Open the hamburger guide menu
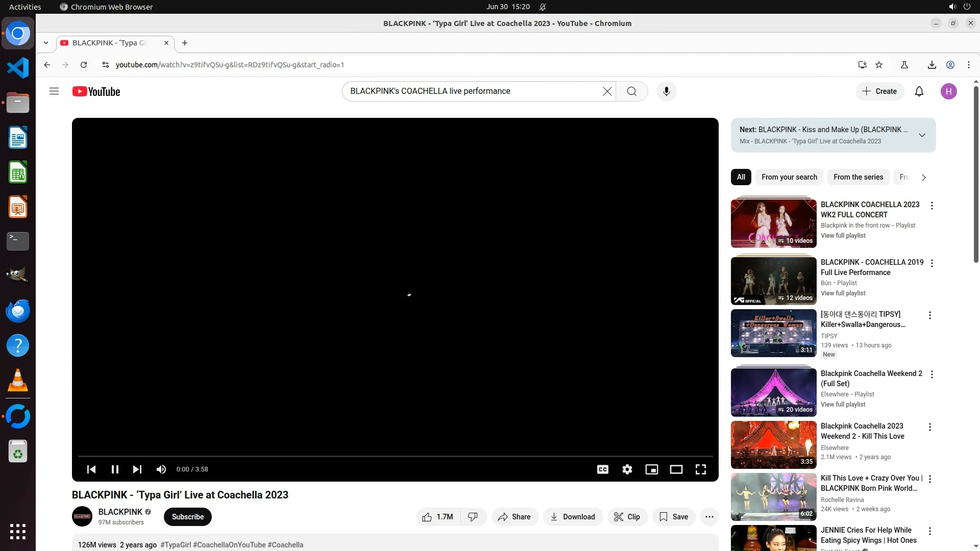 54,91
